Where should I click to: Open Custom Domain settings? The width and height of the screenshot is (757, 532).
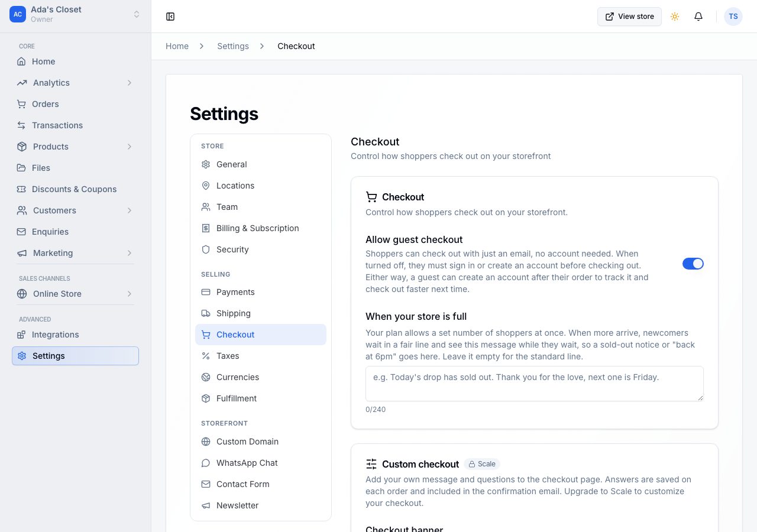tap(261, 442)
